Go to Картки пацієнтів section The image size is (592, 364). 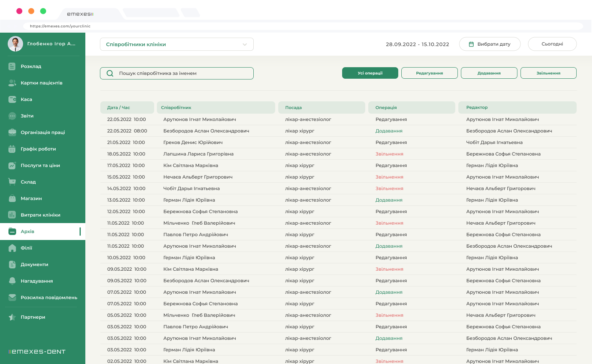[43, 83]
